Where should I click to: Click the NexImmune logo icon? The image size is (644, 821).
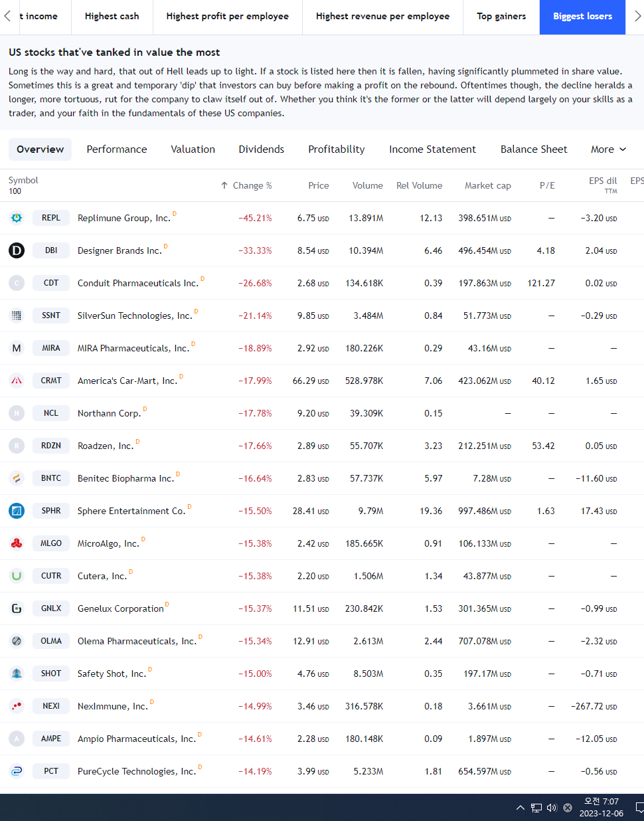tap(17, 706)
